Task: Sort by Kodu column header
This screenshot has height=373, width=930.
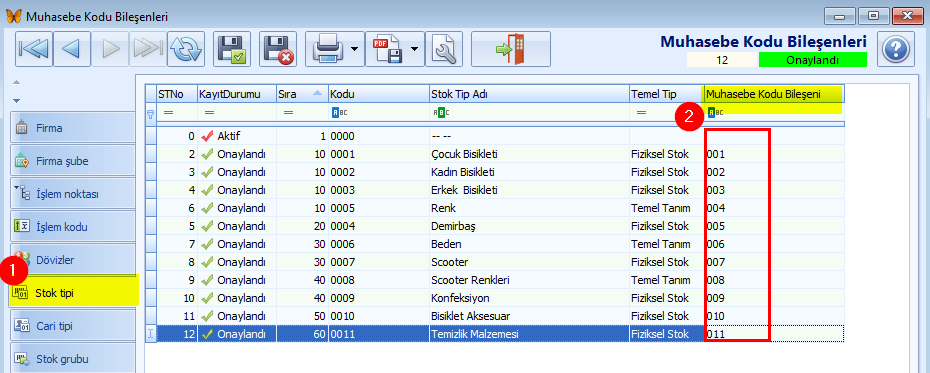Action: click(x=379, y=94)
